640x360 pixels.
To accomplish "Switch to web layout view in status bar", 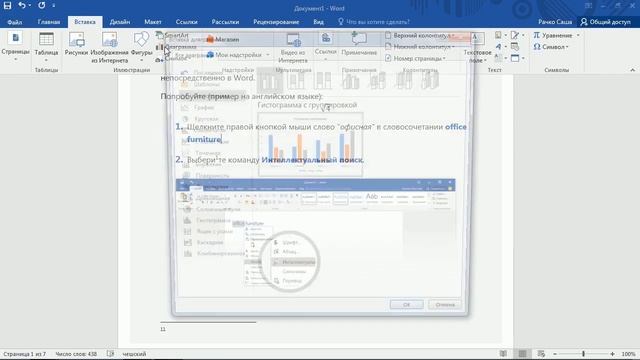I will click(x=541, y=353).
